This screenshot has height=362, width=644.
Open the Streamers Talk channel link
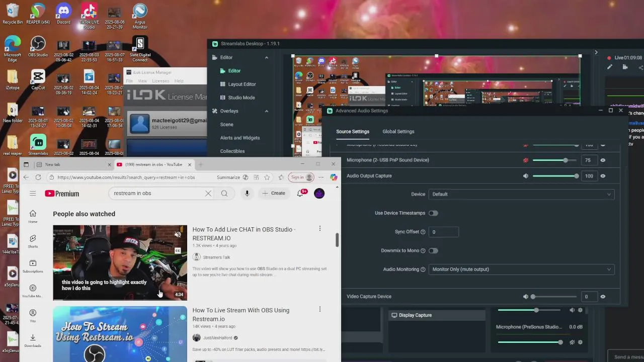pyautogui.click(x=216, y=257)
